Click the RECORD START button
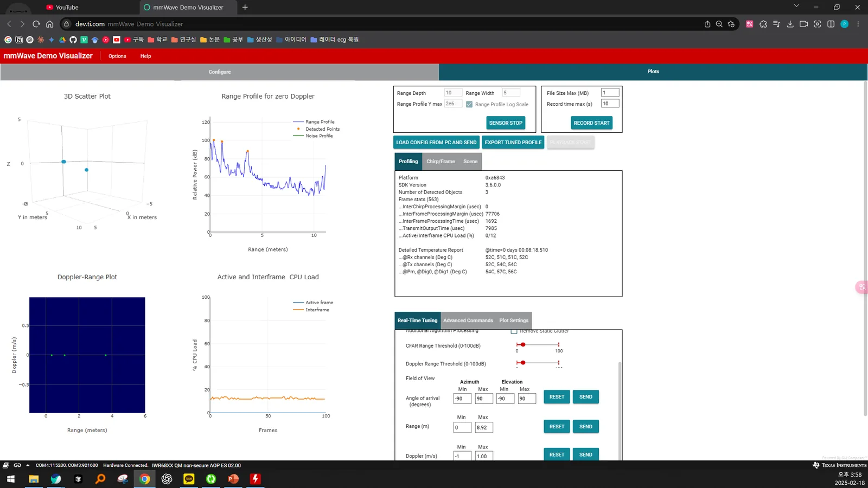This screenshot has height=488, width=868. coord(591,123)
